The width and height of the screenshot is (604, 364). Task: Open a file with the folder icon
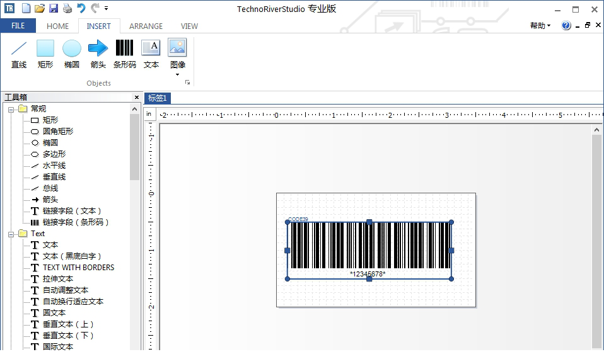pos(39,8)
